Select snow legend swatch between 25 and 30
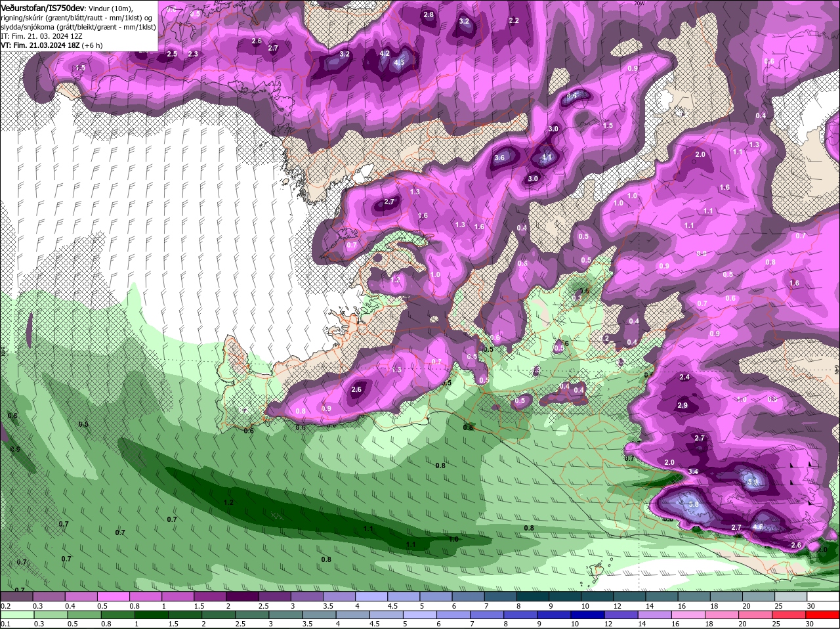The width and height of the screenshot is (840, 629). [791, 596]
